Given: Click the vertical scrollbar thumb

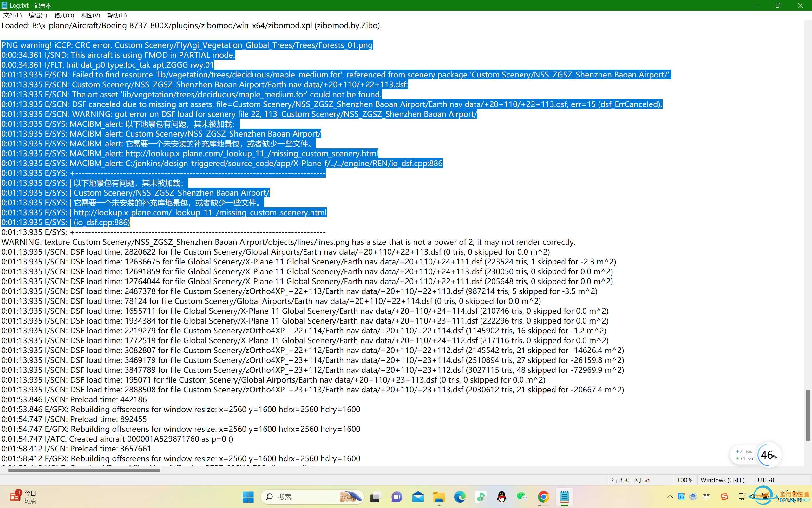Looking at the screenshot, I should click(x=808, y=415).
